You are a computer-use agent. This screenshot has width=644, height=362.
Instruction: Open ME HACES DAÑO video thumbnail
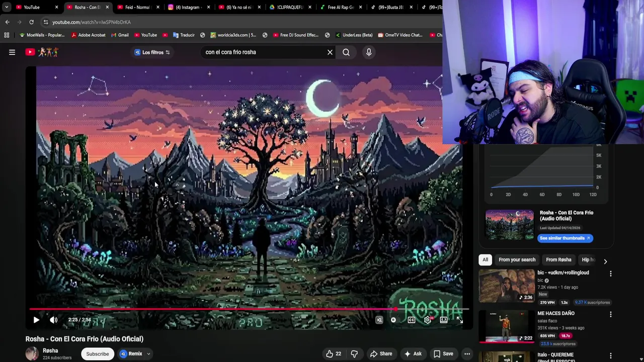tap(507, 327)
